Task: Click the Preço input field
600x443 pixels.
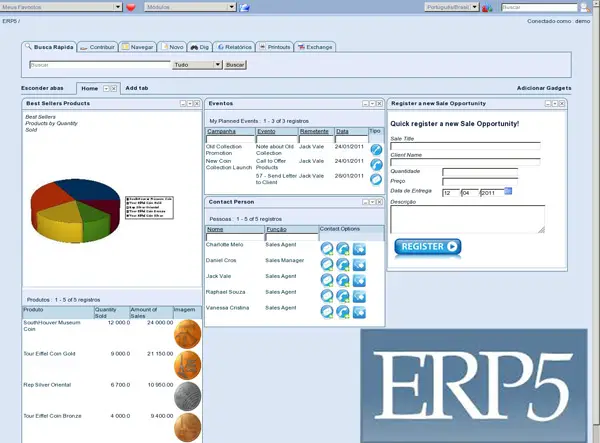Action: pyautogui.click(x=480, y=181)
